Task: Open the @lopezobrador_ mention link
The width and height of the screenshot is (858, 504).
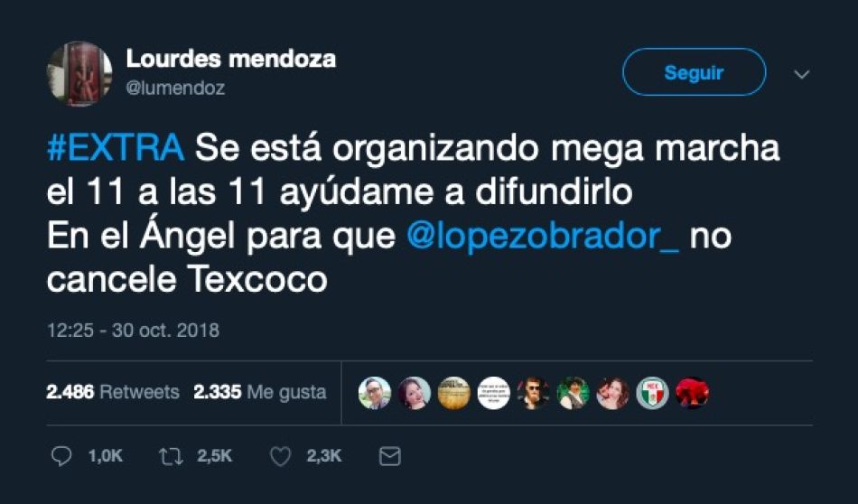Action: coord(543,237)
